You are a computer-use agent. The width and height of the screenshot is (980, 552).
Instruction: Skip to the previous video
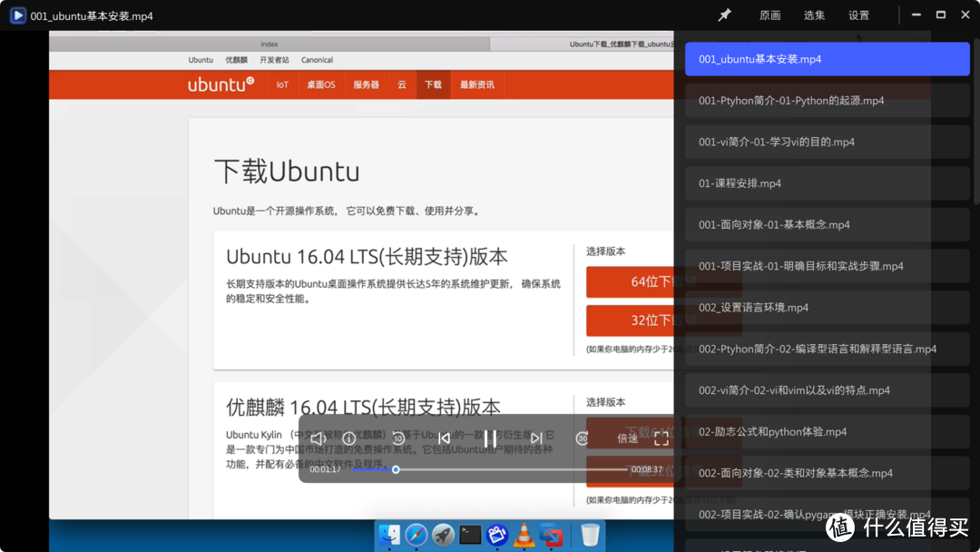pos(444,439)
